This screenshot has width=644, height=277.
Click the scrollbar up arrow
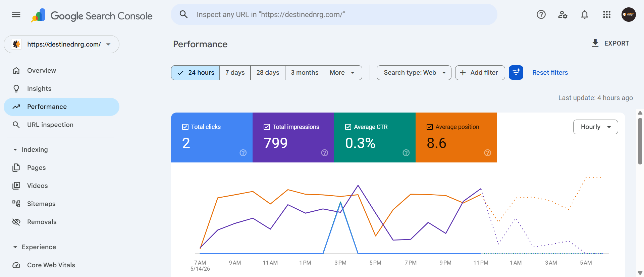pos(640,113)
